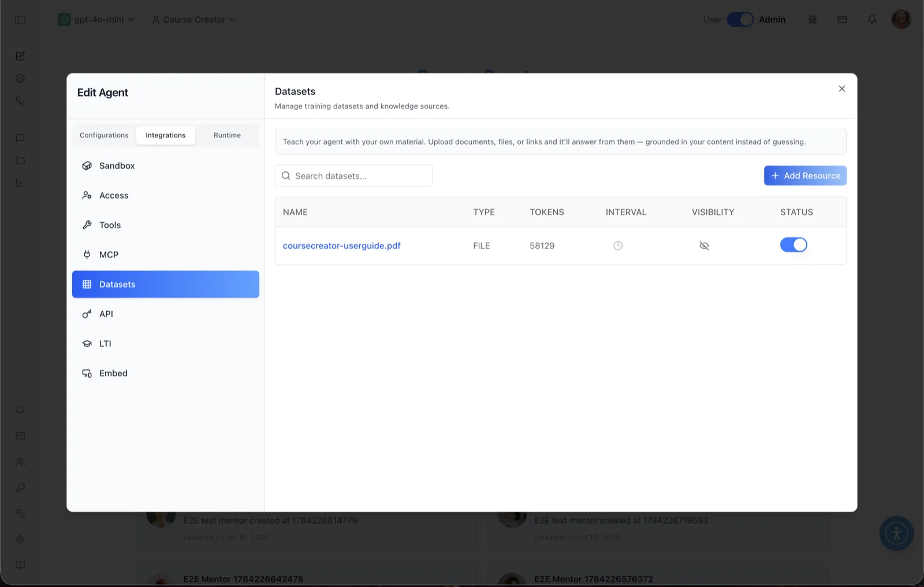Open the Sandbox section

point(166,166)
